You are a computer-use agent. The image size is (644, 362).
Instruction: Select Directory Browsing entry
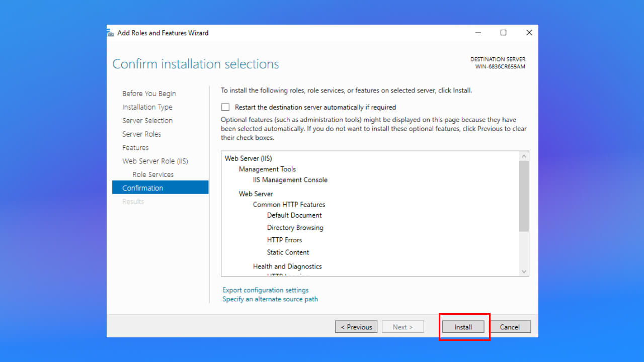click(295, 228)
